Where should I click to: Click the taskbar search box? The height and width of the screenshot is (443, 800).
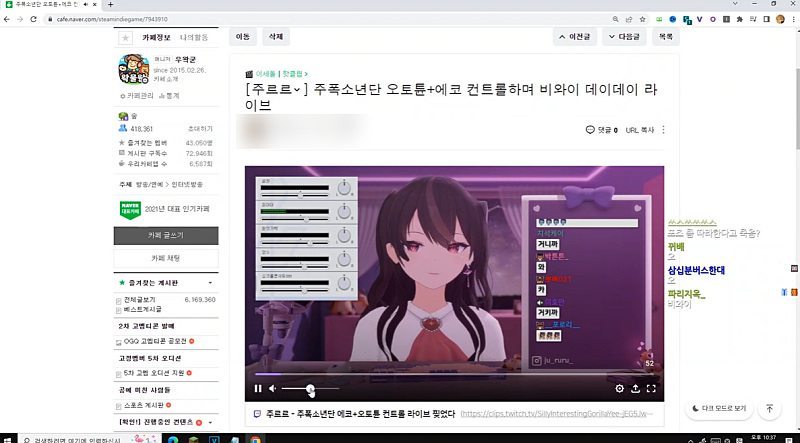(x=89, y=439)
